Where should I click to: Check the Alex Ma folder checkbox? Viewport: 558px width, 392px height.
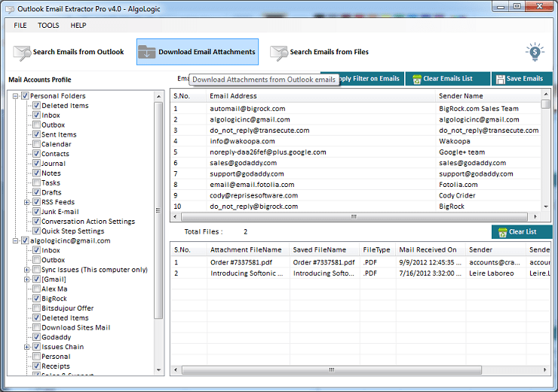(x=36, y=289)
